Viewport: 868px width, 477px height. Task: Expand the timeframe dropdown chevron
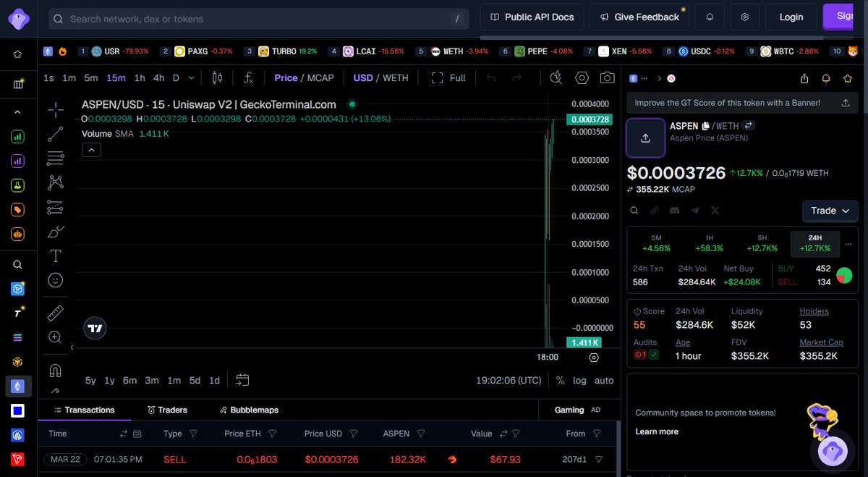coord(191,77)
